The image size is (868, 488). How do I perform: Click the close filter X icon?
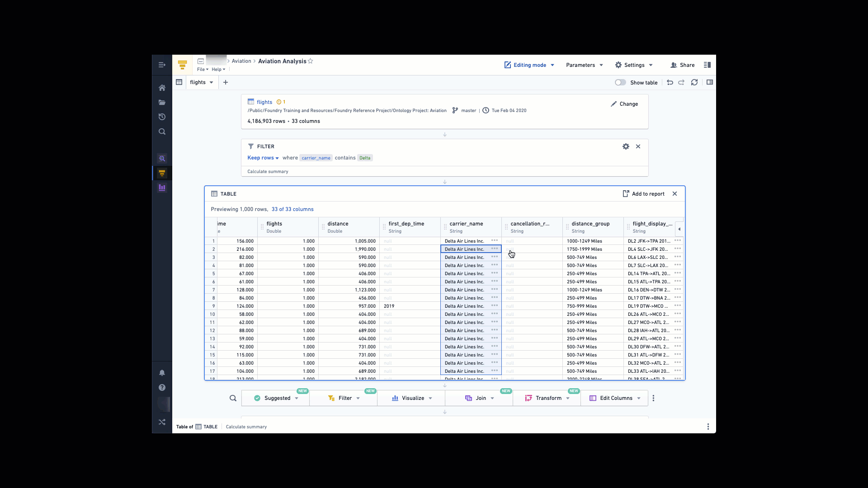click(x=638, y=146)
